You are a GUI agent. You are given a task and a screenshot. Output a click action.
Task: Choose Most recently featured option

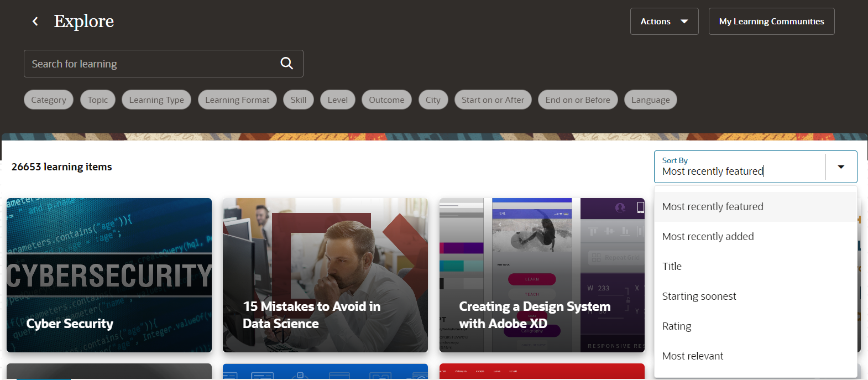[755, 207]
